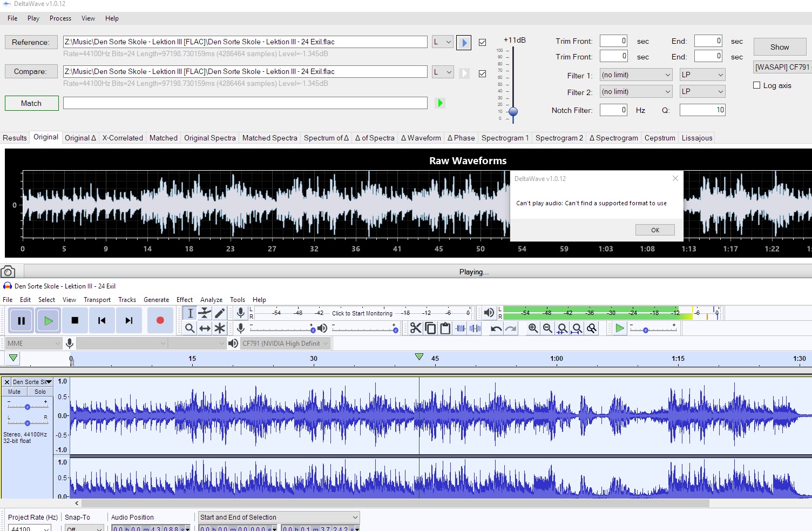Stop playback in Audacity
The width and height of the screenshot is (812, 531).
click(75, 320)
